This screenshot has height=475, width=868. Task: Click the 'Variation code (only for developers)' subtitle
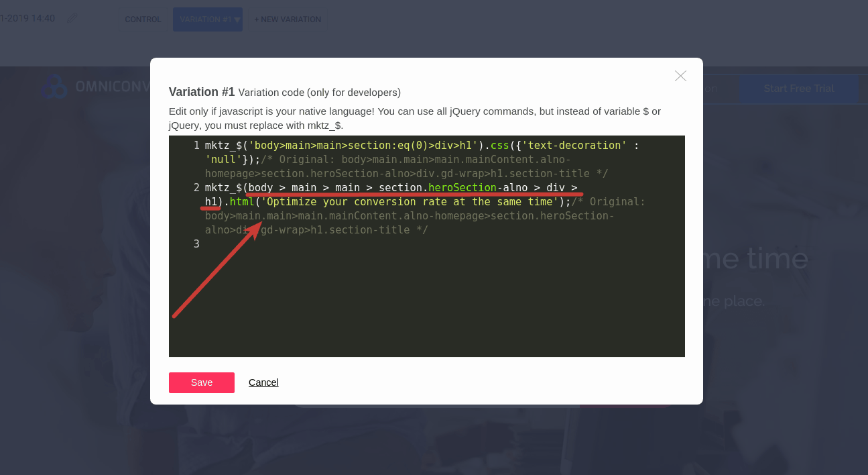[320, 93]
